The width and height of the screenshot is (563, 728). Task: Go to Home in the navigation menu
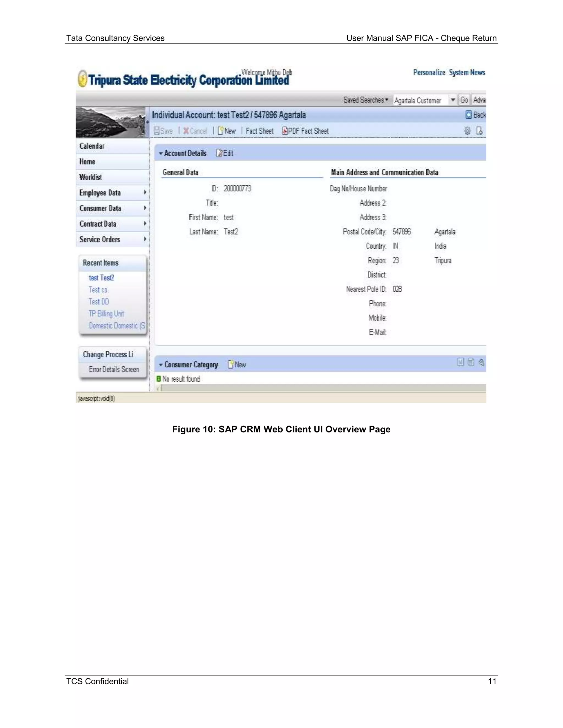pos(112,162)
